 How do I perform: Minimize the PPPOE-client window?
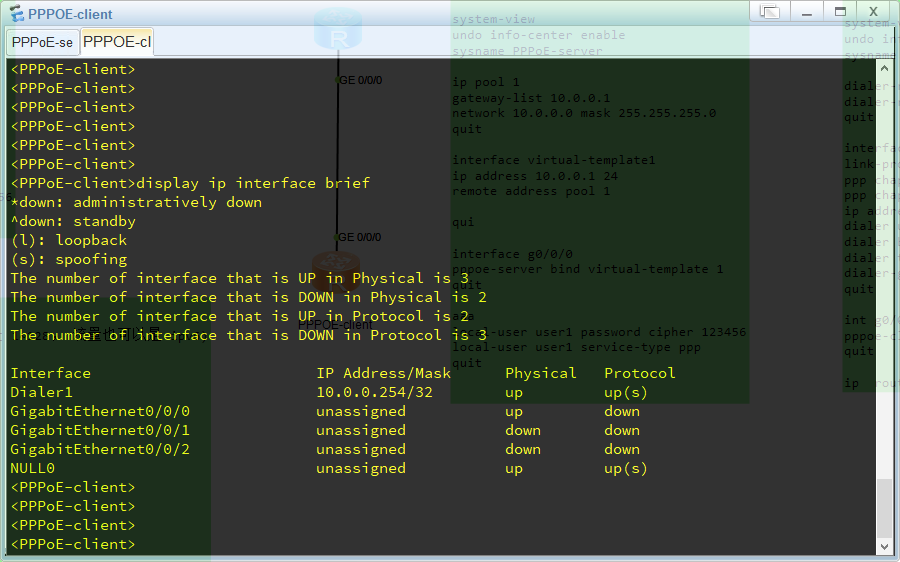(x=807, y=11)
